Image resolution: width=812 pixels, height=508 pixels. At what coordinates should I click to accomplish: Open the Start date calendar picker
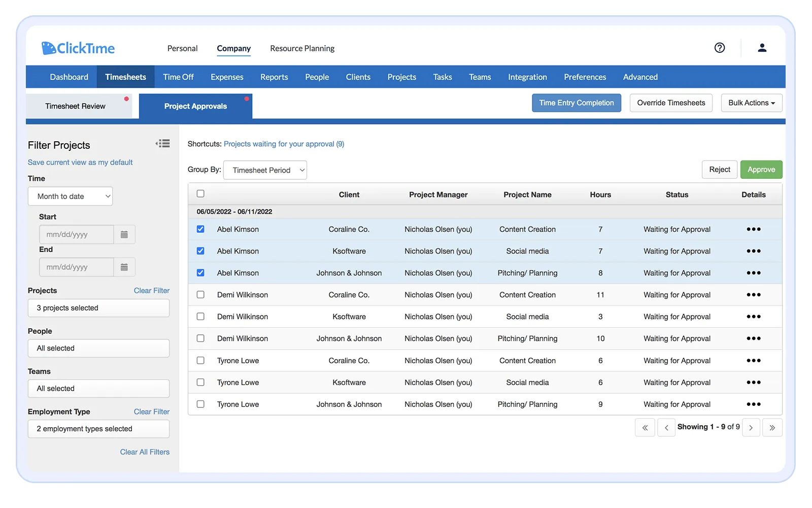tap(124, 235)
